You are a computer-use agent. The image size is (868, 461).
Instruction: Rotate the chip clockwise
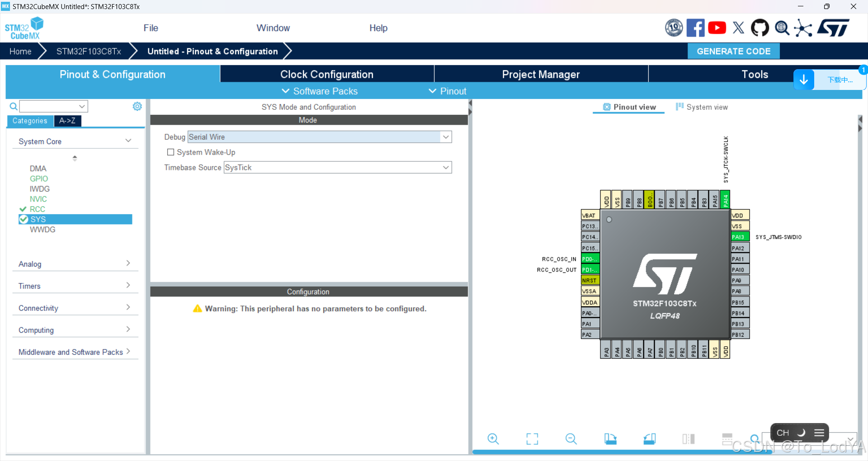pyautogui.click(x=610, y=439)
